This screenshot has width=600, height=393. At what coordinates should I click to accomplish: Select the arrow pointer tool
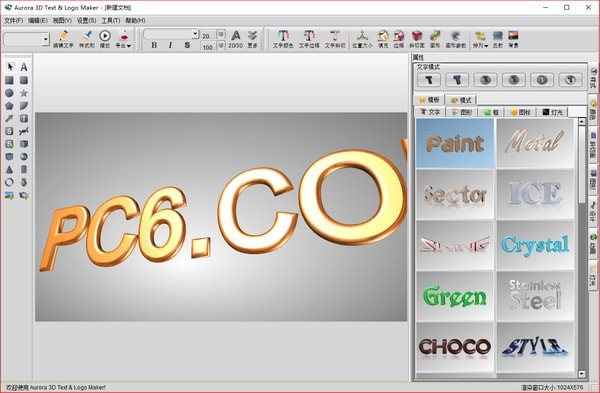coord(10,67)
